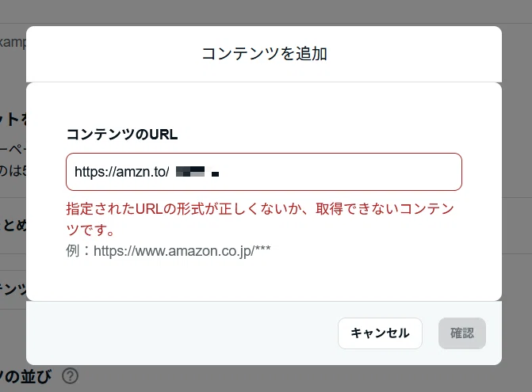
Task: Click the cut-off トを heading behind dialog
Action: pos(13,119)
